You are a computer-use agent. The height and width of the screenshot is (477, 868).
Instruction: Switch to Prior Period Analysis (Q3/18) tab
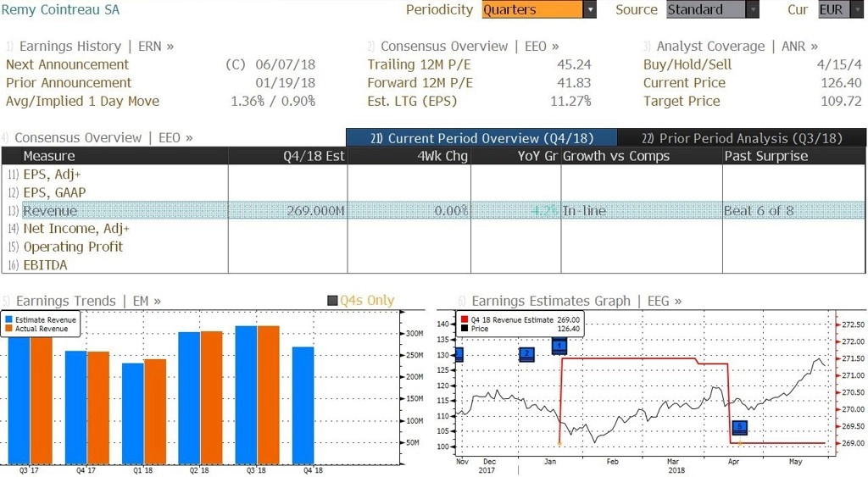coord(742,138)
